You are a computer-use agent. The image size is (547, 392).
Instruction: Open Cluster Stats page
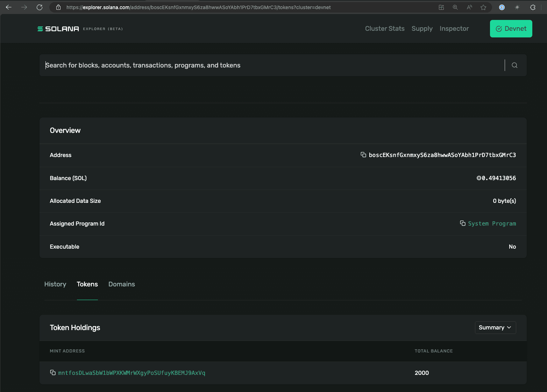[x=384, y=29]
